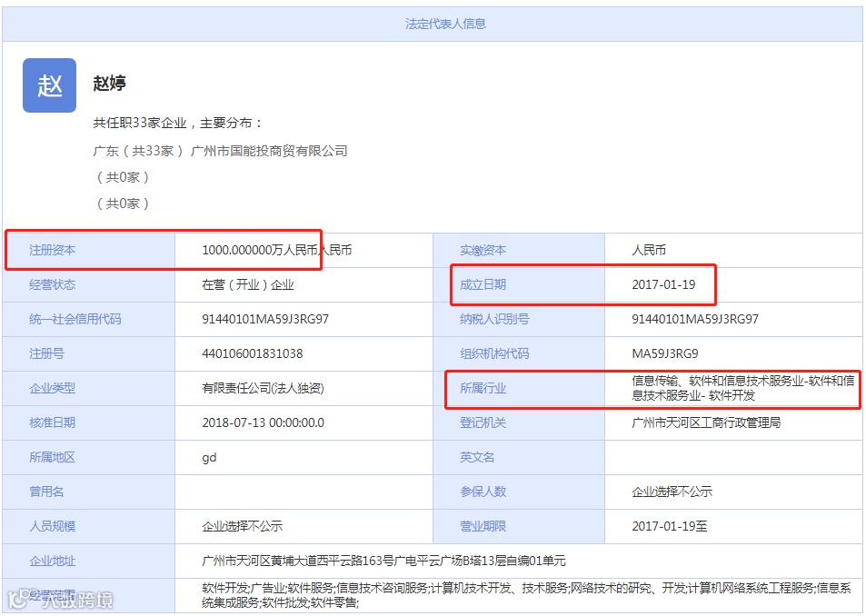Click the 曾用名 label
Viewport: 866px width, 616px height.
tap(46, 492)
